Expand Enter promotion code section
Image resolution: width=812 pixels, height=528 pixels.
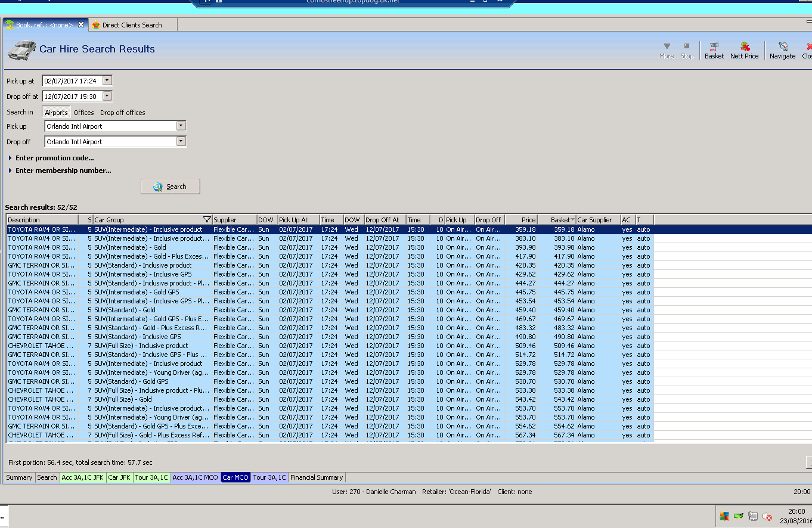pyautogui.click(x=54, y=158)
